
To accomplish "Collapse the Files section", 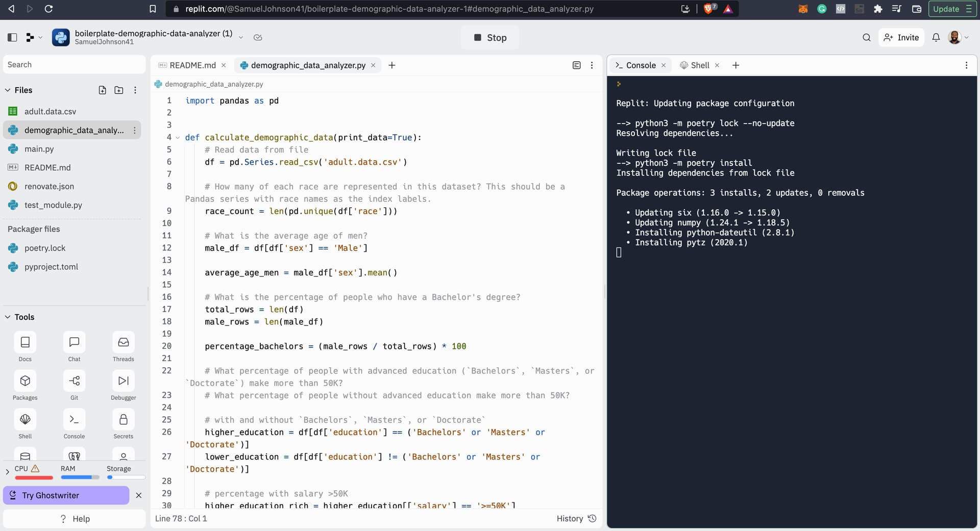I will click(x=8, y=90).
